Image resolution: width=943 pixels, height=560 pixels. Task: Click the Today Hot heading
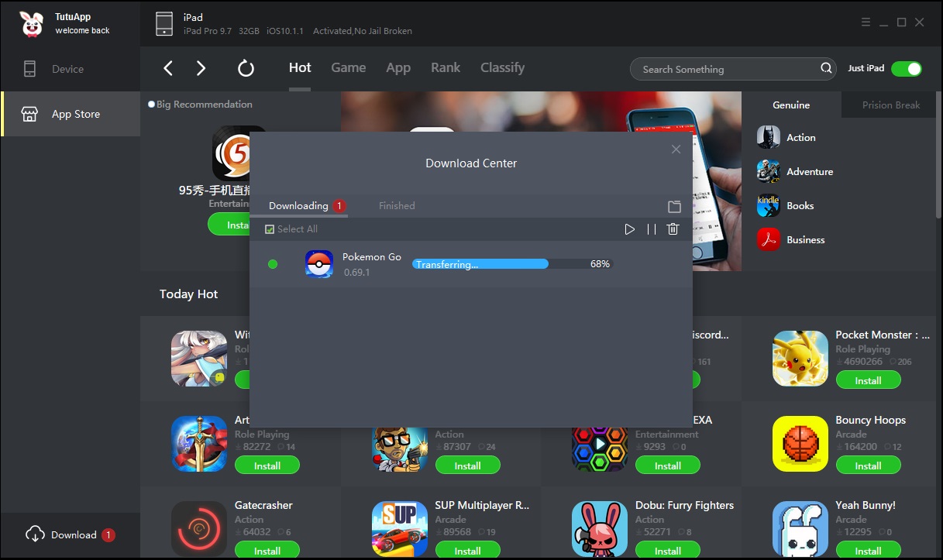(188, 294)
